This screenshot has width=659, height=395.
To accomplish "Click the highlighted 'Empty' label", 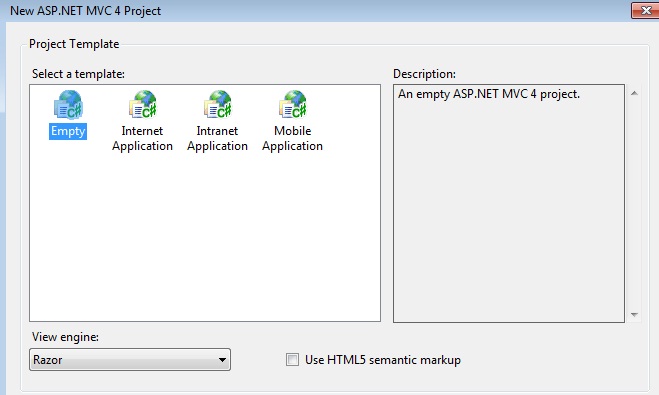I will point(68,131).
